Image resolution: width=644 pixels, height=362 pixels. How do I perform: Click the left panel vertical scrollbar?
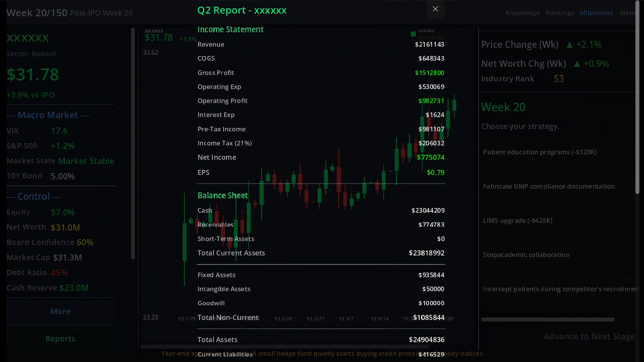(x=133, y=143)
